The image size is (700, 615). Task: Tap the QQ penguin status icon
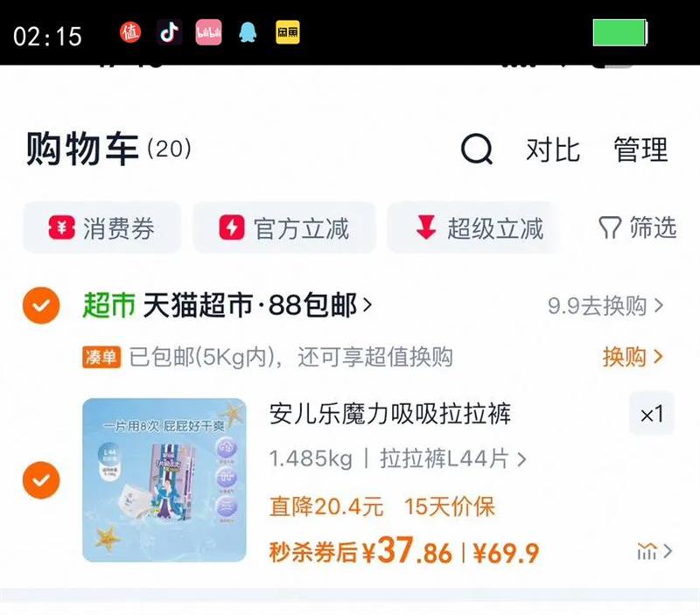click(x=248, y=32)
